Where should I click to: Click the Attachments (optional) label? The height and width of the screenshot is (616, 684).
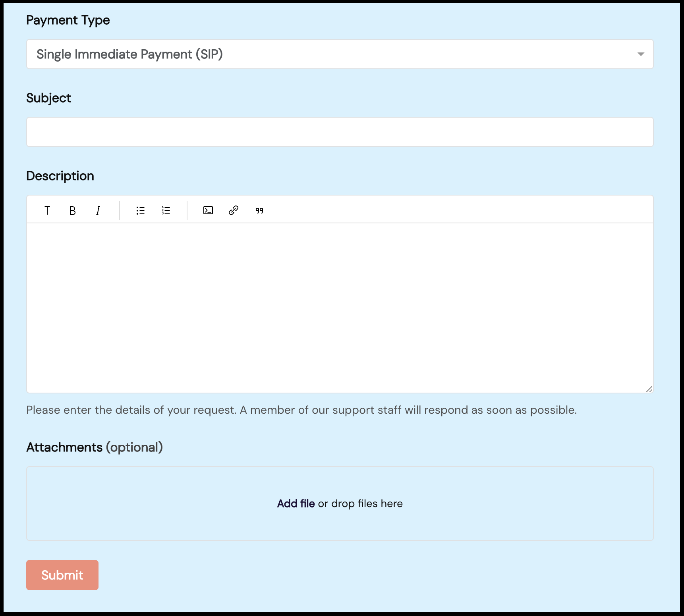tap(95, 447)
